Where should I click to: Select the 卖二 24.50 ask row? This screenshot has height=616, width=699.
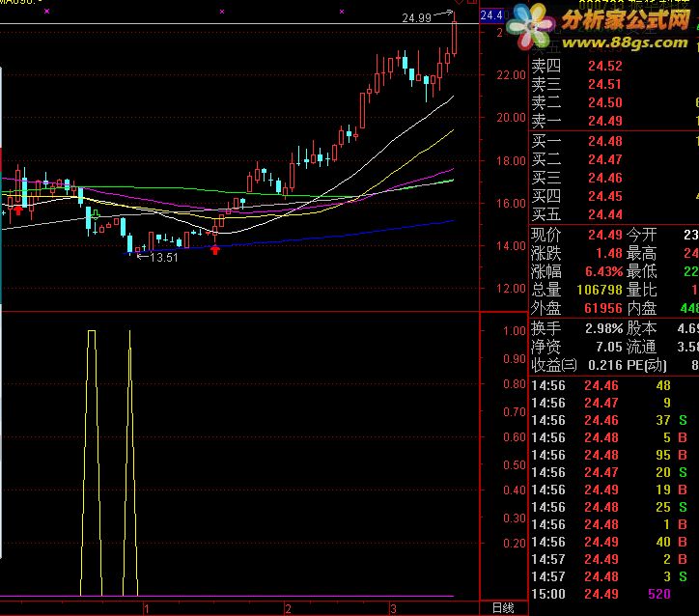[x=615, y=102]
